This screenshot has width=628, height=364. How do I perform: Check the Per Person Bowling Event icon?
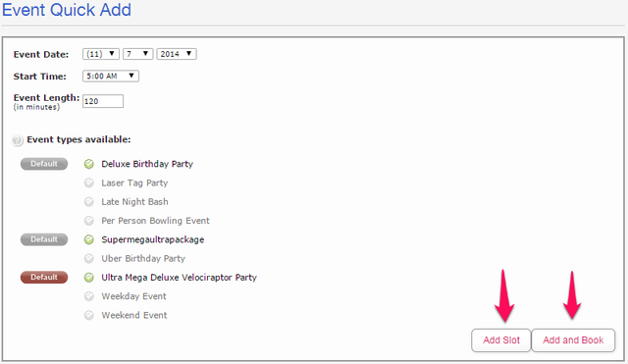pyautogui.click(x=89, y=221)
